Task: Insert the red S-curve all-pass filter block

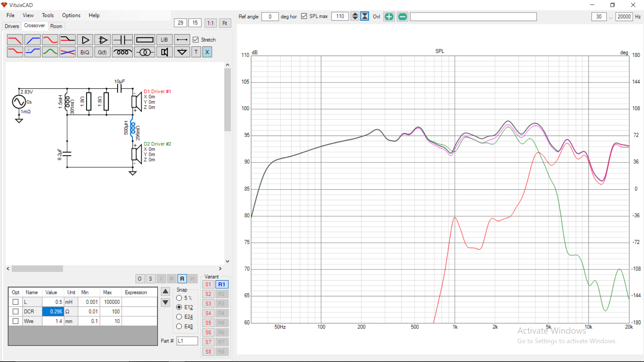Action: pyautogui.click(x=50, y=40)
